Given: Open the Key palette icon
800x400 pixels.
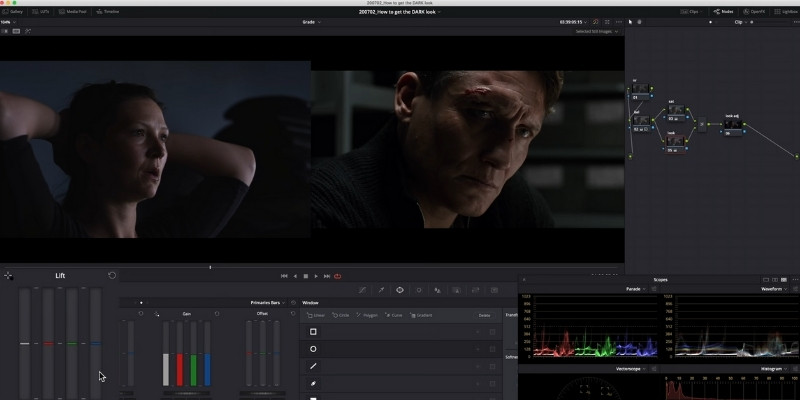Looking at the screenshot, I should point(457,290).
